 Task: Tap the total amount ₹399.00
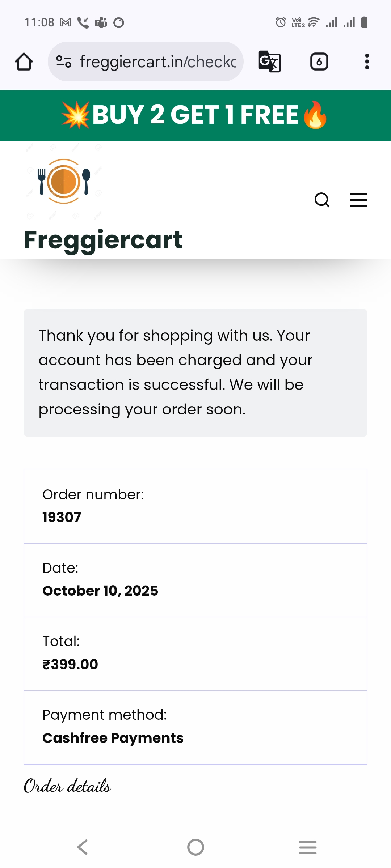[70, 664]
